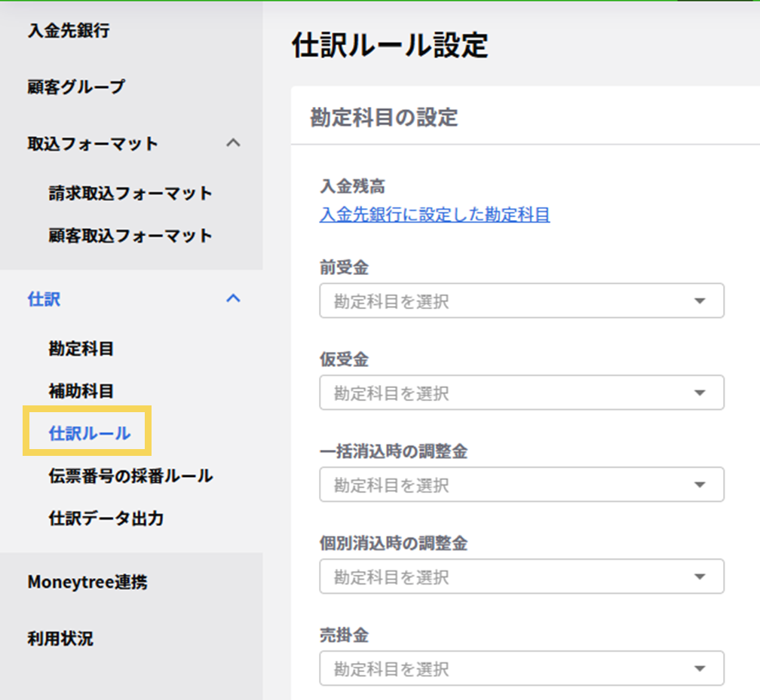This screenshot has height=700, width=760.
Task: Collapse the 取込フォーマット section chevron
Action: 234,143
